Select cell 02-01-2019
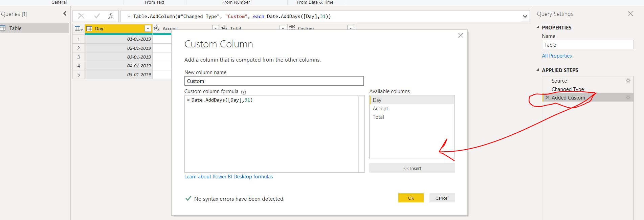The image size is (644, 220). tap(118, 48)
